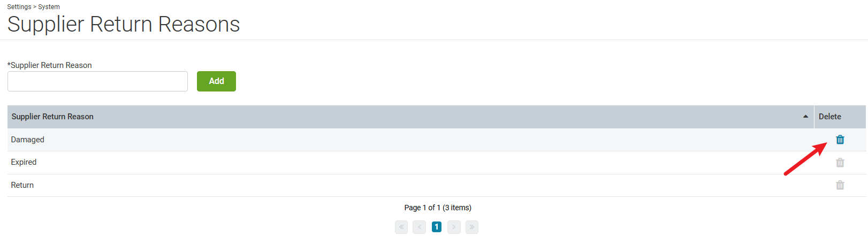Toggle sort arrow in Supplier Return Reason header
868x237 pixels.
coord(805,117)
